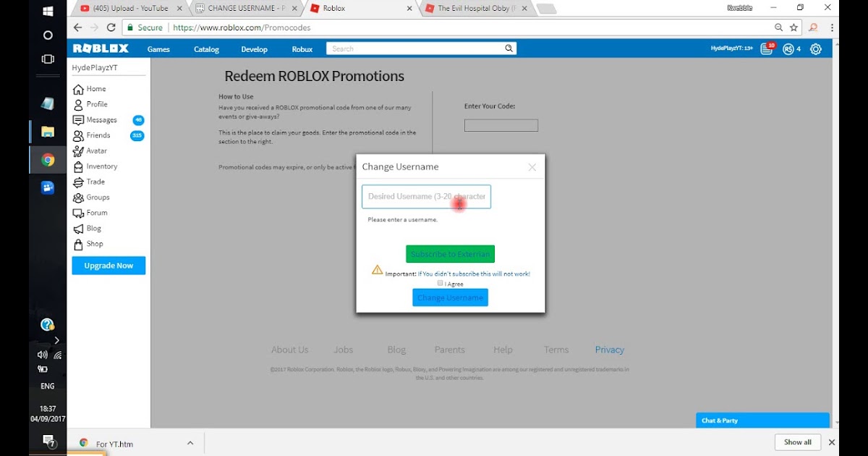Open the Privacy footer link

[x=609, y=350]
